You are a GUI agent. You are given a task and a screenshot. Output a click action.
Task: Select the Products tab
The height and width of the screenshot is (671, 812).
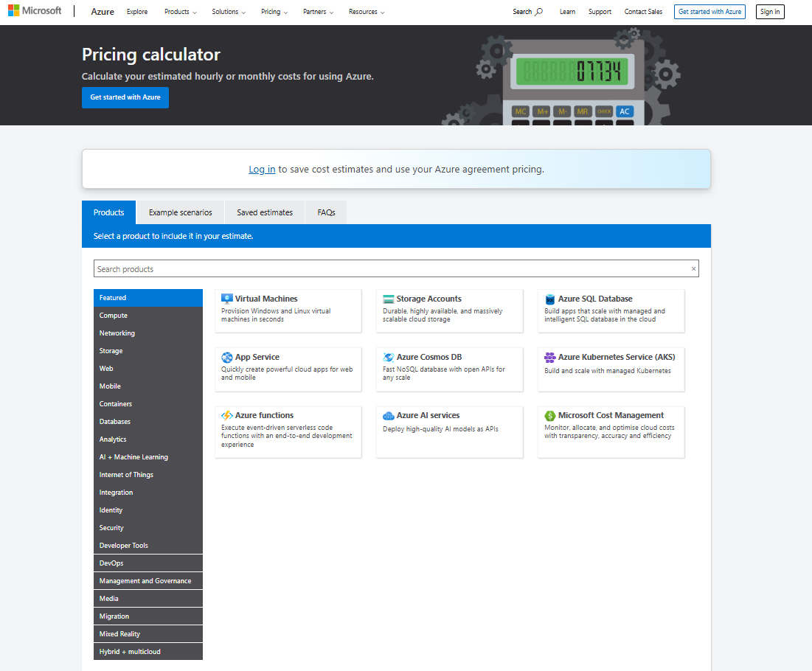(x=108, y=212)
